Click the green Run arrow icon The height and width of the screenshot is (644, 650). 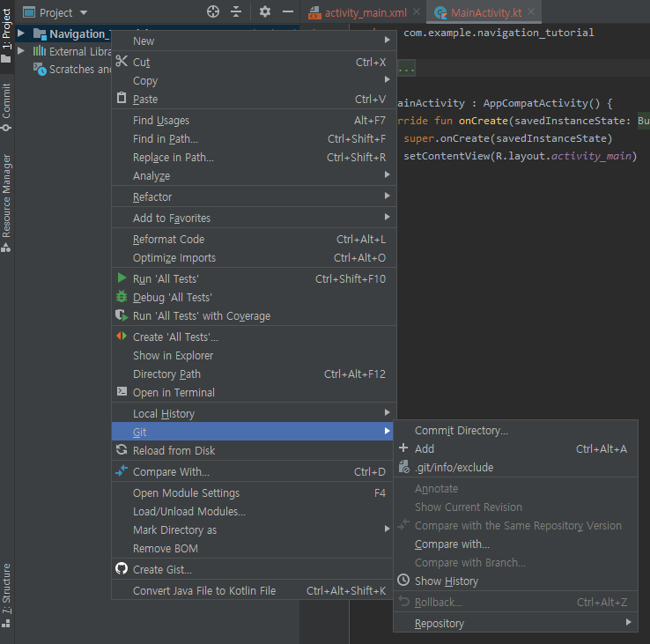(x=122, y=278)
